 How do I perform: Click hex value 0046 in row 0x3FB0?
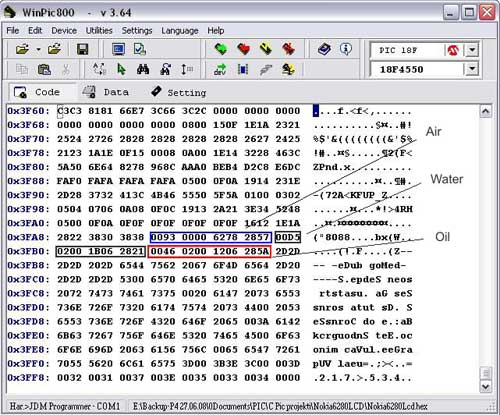163,251
